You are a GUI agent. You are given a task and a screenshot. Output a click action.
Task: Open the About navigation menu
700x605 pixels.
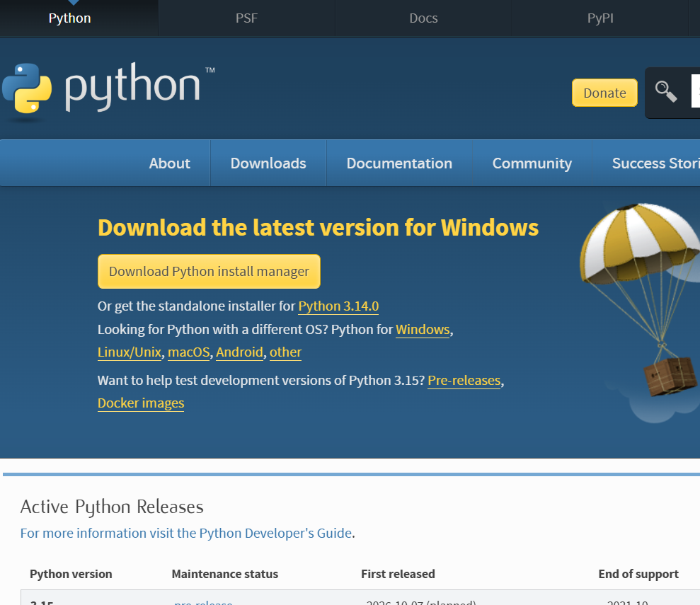[x=169, y=163]
